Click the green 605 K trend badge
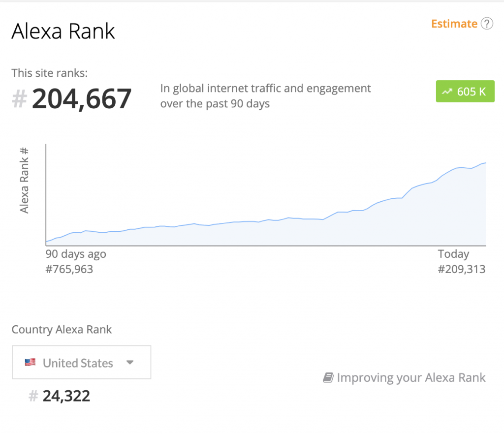The image size is (504, 434). click(465, 91)
